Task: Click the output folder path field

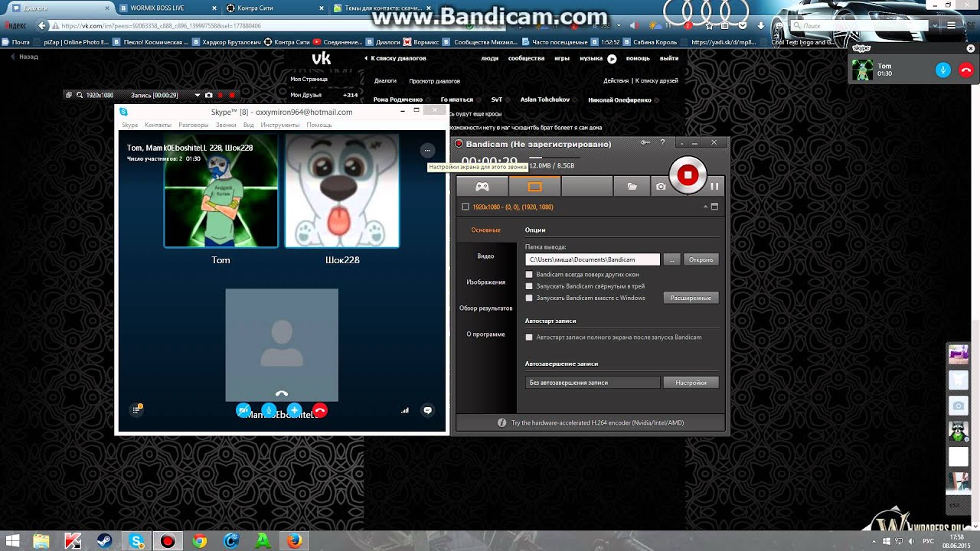Action: click(593, 259)
